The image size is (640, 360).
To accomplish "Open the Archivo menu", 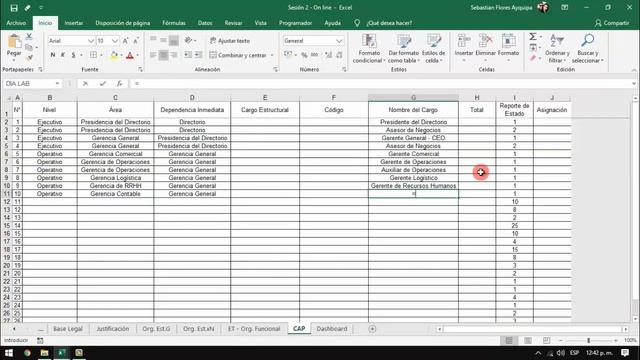I will (16, 23).
